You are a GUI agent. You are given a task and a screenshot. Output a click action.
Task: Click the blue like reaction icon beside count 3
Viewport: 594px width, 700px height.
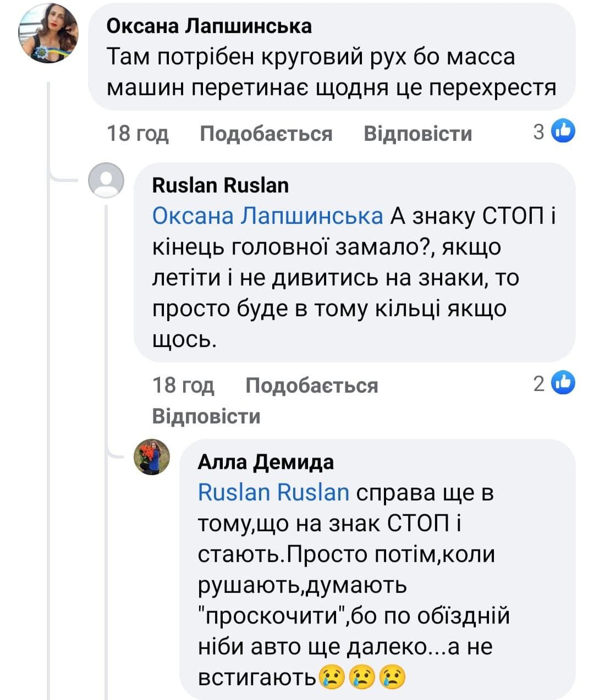[563, 131]
